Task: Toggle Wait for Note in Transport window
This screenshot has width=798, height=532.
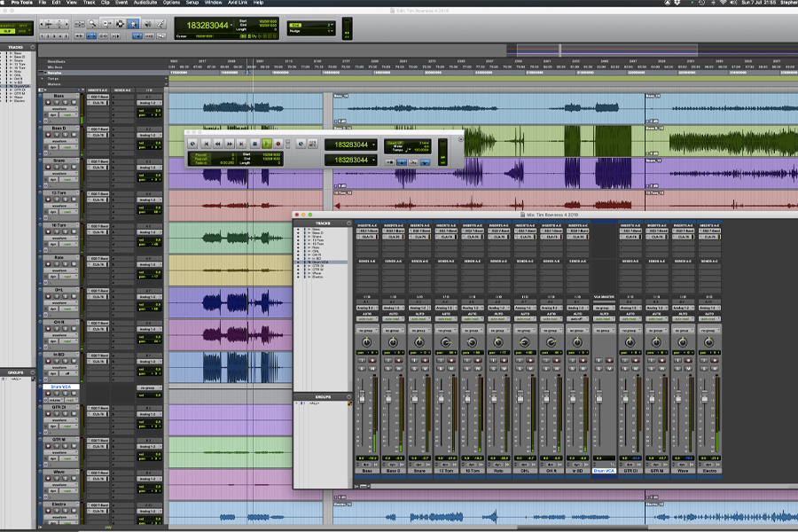Action: (389, 162)
